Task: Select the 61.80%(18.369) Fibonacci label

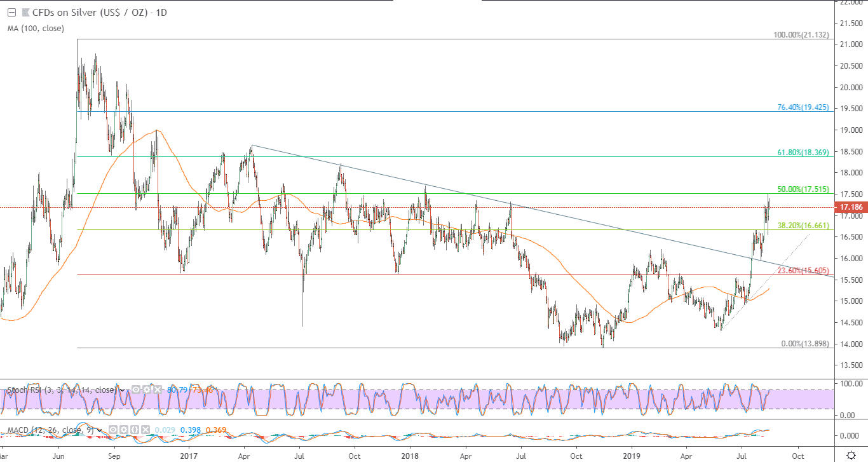Action: 803,153
